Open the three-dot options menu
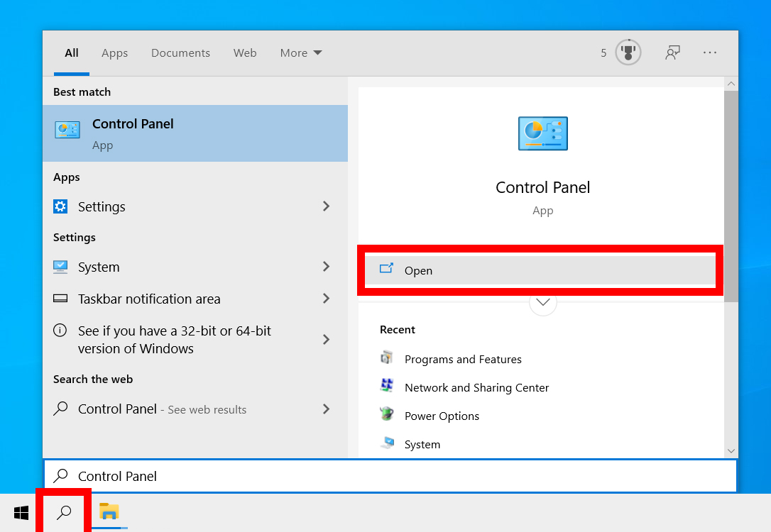 click(709, 52)
